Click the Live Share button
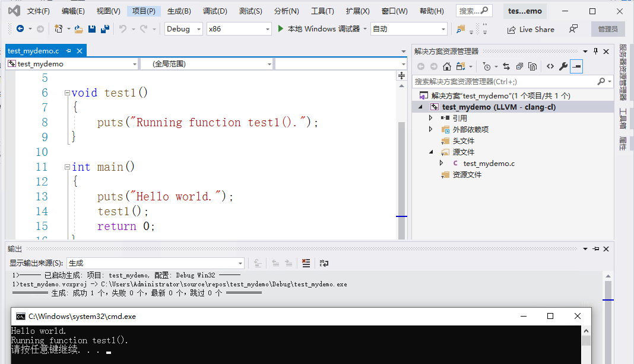The height and width of the screenshot is (364, 634). [x=531, y=30]
